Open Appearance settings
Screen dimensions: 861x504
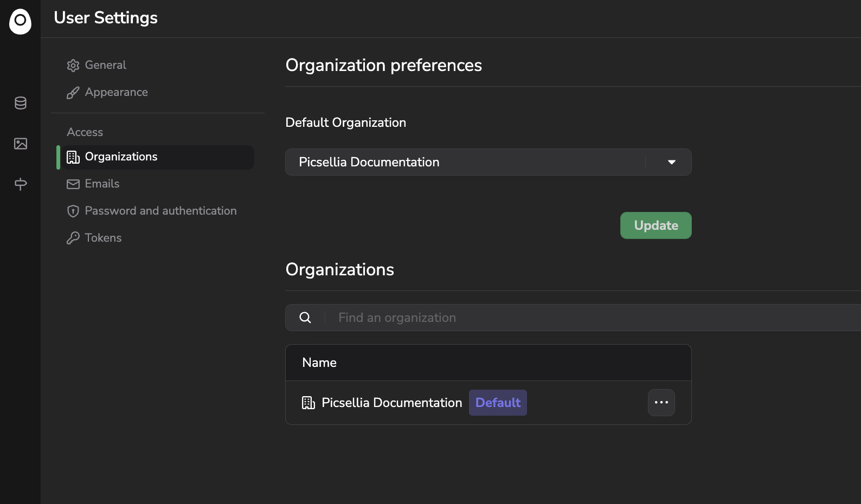(x=116, y=92)
